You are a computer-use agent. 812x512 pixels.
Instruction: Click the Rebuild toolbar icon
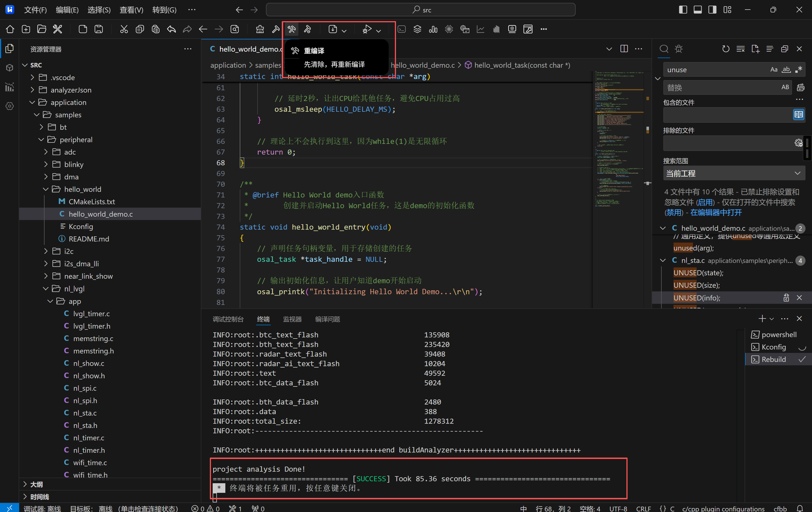coord(292,29)
